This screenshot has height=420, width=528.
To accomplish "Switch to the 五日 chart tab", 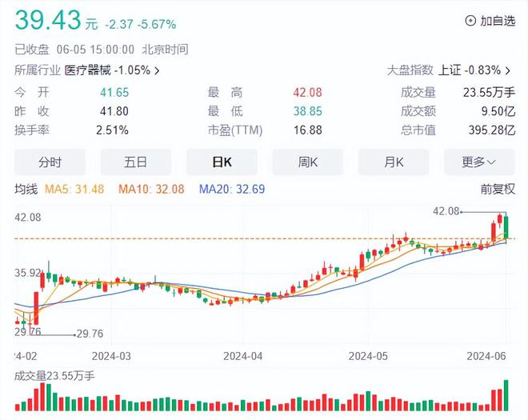I will [136, 162].
